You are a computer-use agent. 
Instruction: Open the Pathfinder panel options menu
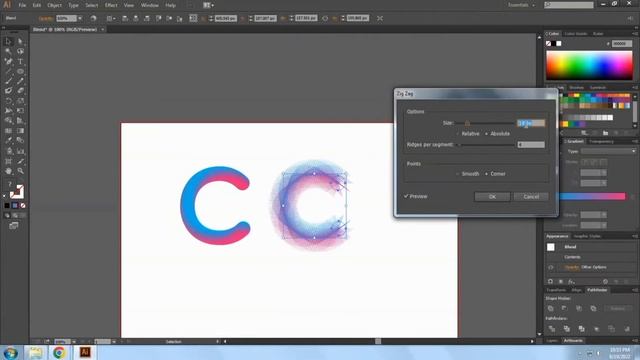635,290
